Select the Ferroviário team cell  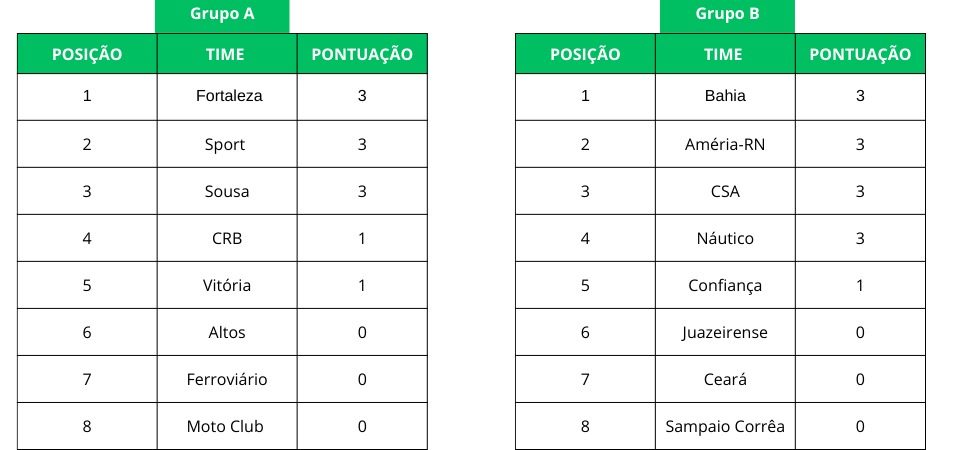click(227, 379)
